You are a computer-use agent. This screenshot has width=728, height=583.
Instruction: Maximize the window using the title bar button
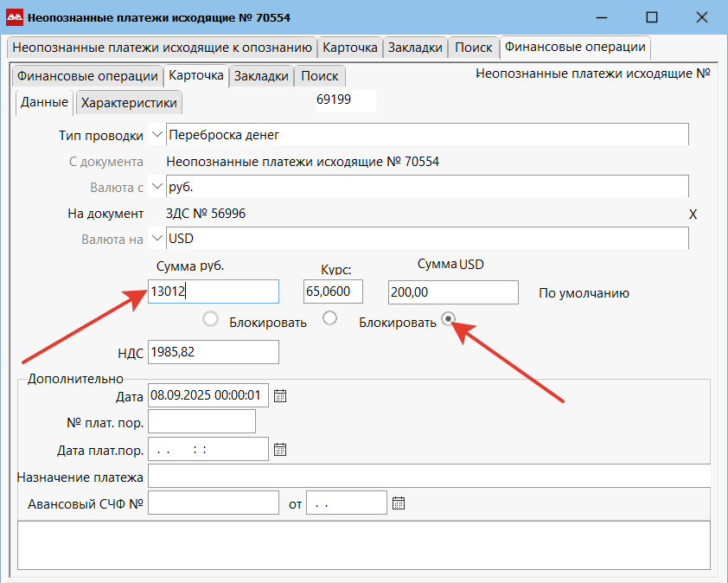click(652, 16)
